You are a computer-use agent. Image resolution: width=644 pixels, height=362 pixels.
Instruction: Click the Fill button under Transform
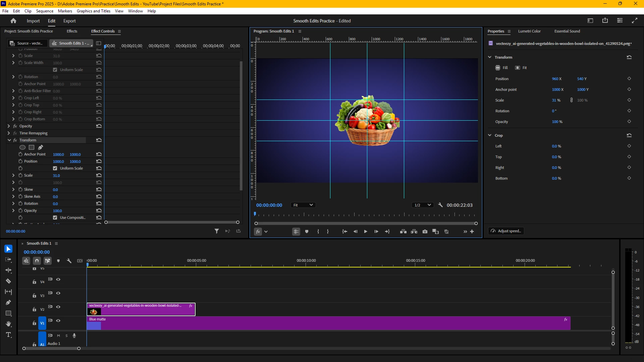tap(502, 68)
